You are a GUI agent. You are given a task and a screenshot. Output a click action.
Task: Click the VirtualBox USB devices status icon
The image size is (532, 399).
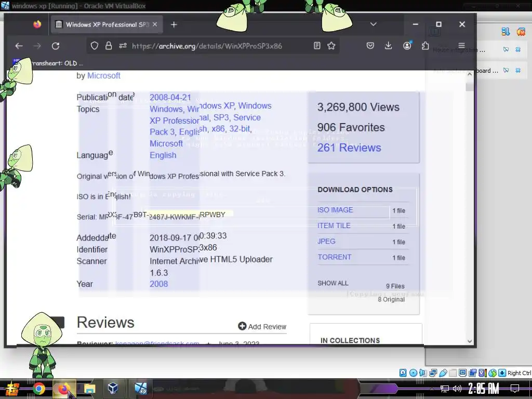click(443, 373)
